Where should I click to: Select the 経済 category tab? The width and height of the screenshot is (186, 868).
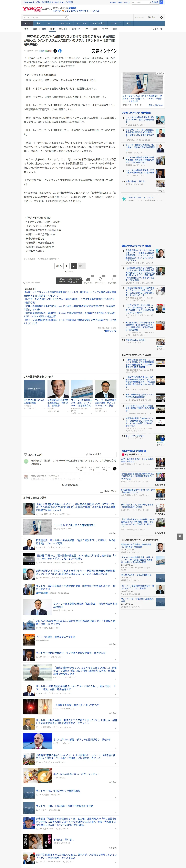[52, 29]
